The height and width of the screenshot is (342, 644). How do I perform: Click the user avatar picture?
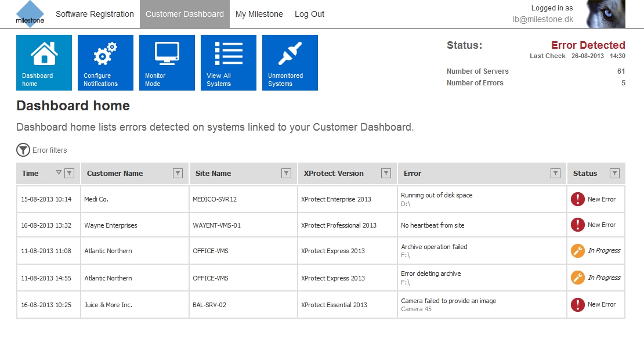605,14
